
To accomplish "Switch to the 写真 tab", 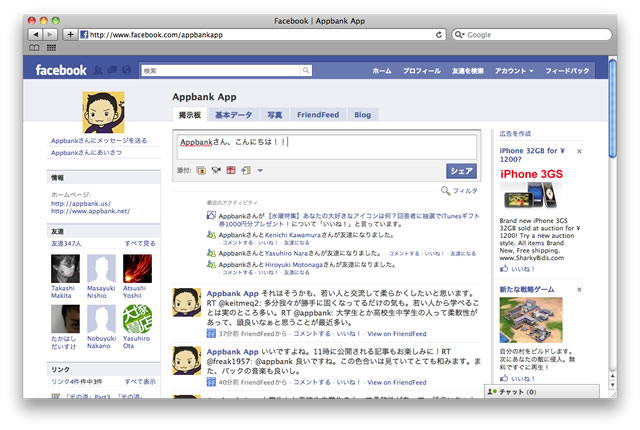I will point(274,115).
